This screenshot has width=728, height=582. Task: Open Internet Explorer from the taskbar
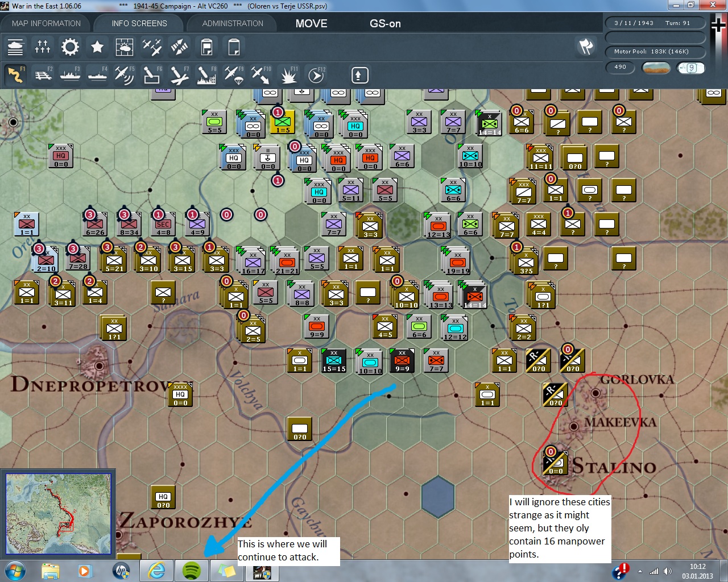tap(156, 571)
